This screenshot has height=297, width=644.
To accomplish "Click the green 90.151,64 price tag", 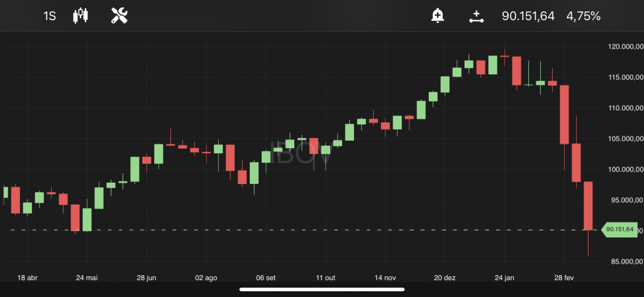I will [619, 229].
